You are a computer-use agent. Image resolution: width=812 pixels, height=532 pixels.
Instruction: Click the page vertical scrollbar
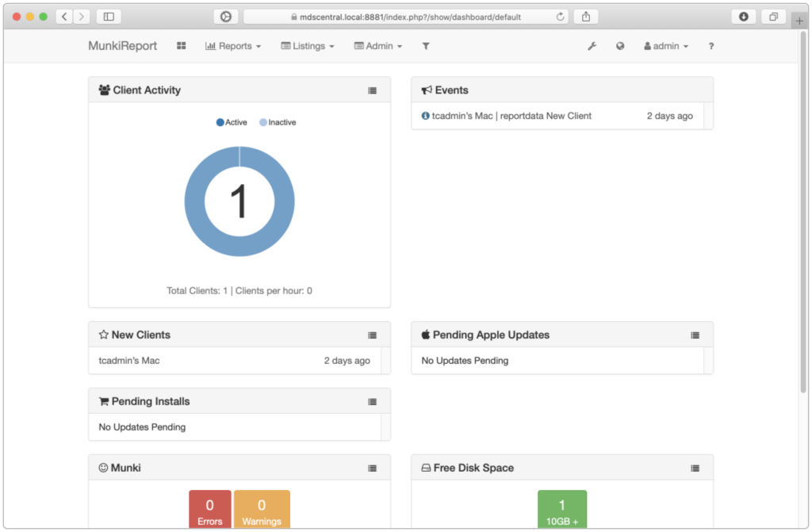pos(803,212)
